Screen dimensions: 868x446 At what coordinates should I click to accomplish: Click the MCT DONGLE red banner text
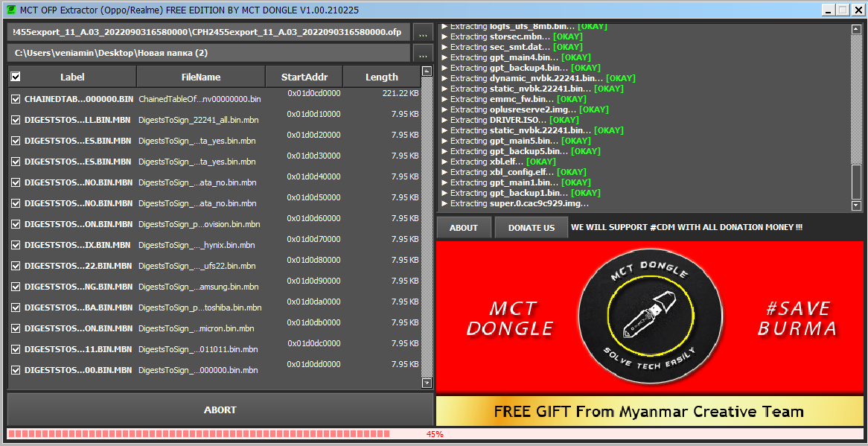coord(510,318)
